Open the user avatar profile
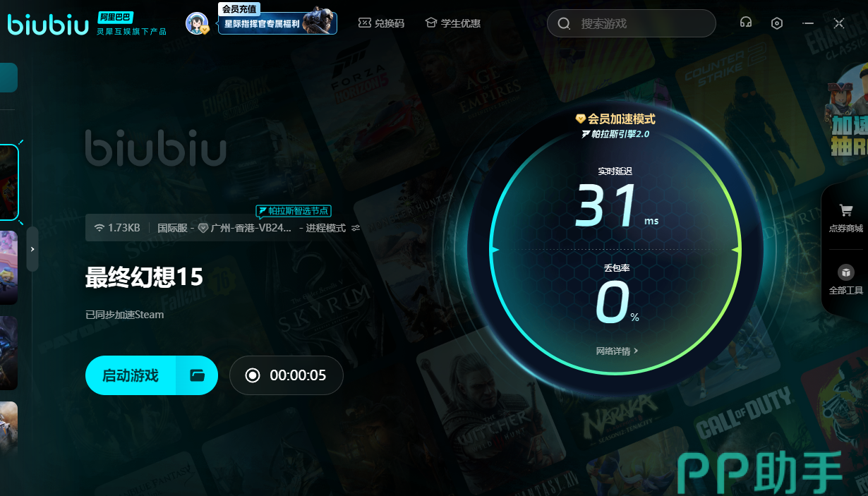This screenshot has height=496, width=868. (x=197, y=23)
